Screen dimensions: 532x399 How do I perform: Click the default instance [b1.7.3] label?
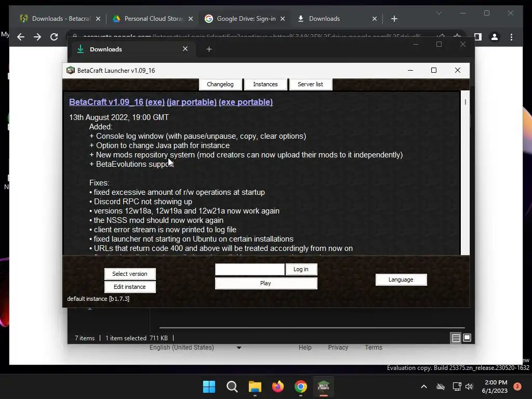[98, 299]
